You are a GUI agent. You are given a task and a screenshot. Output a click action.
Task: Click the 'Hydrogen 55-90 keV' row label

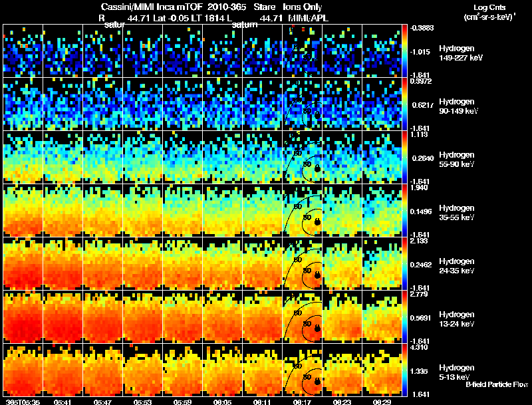click(x=457, y=160)
